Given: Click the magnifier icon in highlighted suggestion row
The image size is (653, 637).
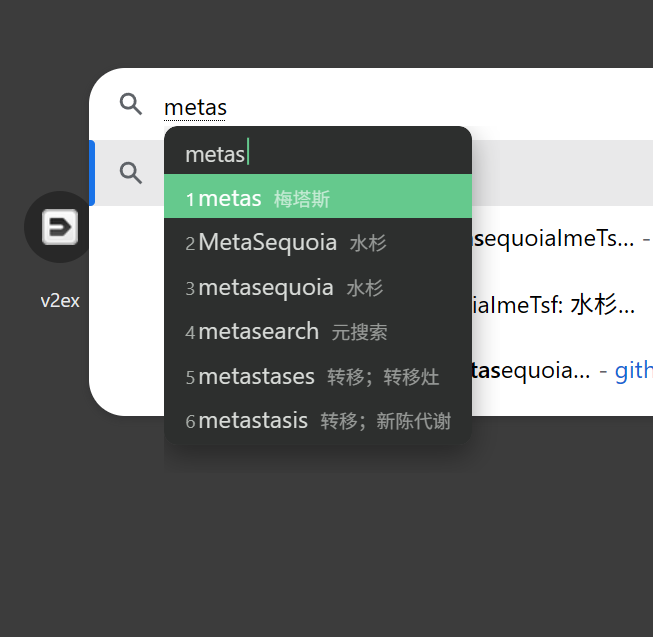Looking at the screenshot, I should point(131,173).
